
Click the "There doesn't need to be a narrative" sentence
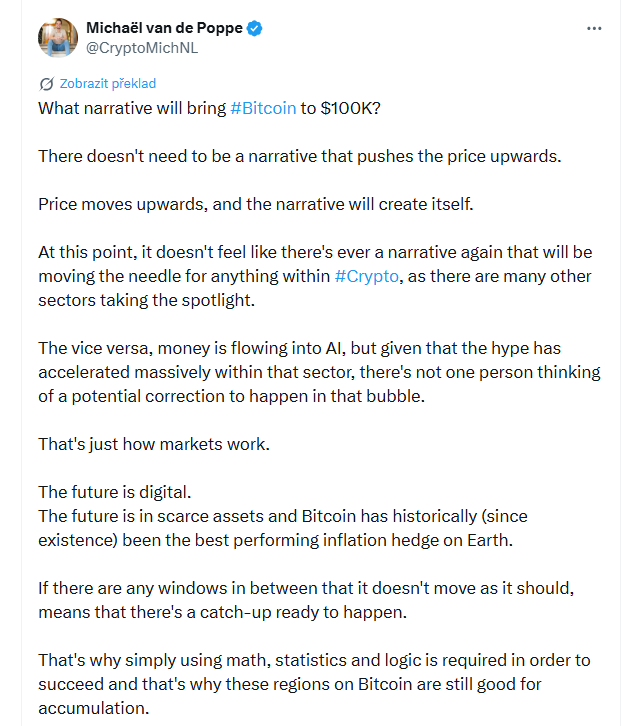point(299,156)
